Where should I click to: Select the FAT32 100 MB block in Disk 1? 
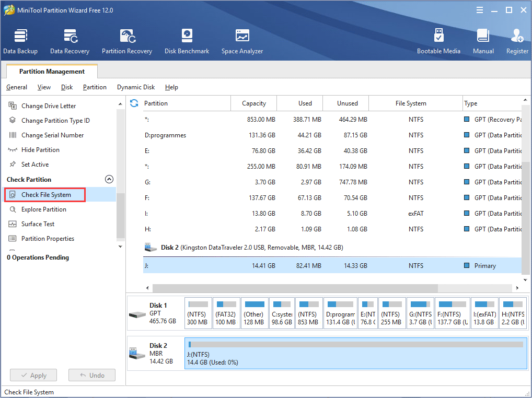(x=226, y=313)
